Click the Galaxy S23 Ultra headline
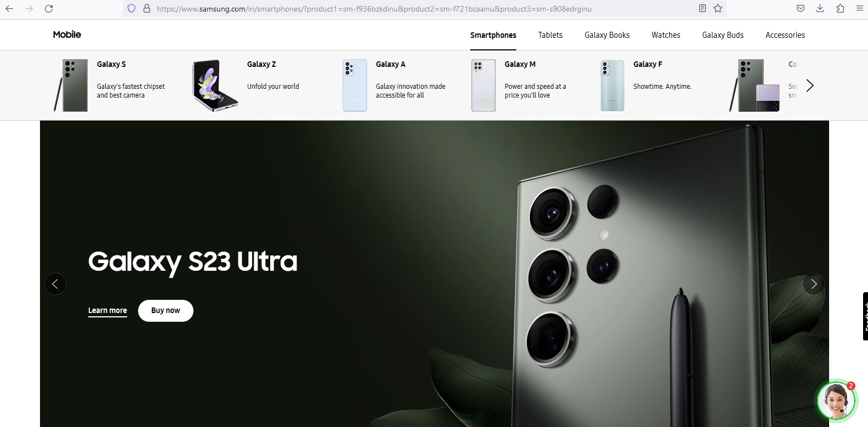Image resolution: width=868 pixels, height=427 pixels. (193, 262)
